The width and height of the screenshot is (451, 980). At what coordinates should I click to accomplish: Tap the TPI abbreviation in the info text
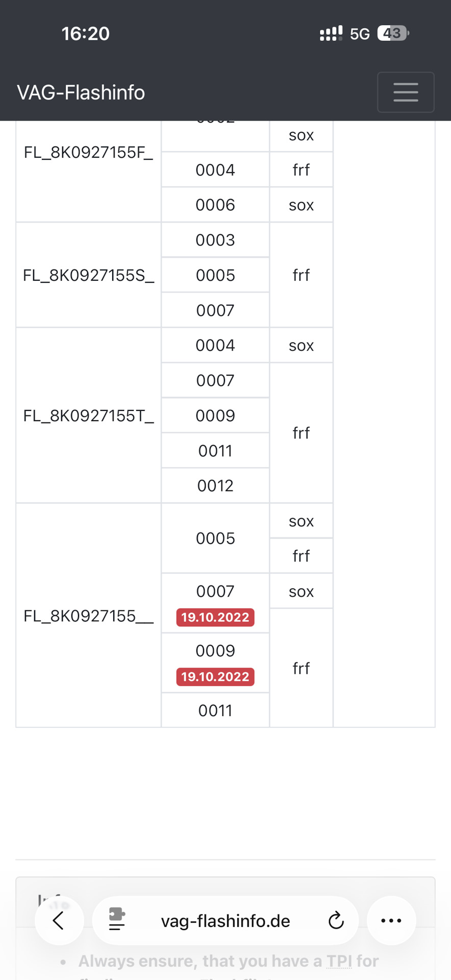(339, 961)
